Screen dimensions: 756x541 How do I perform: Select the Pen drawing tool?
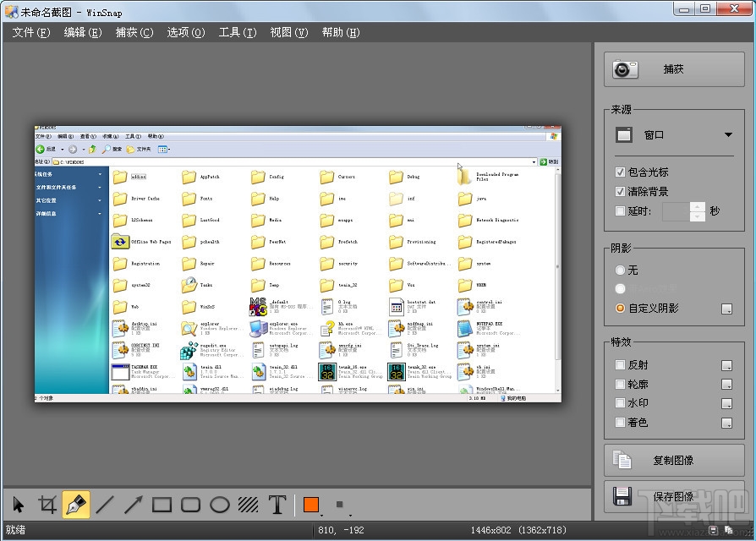point(76,505)
